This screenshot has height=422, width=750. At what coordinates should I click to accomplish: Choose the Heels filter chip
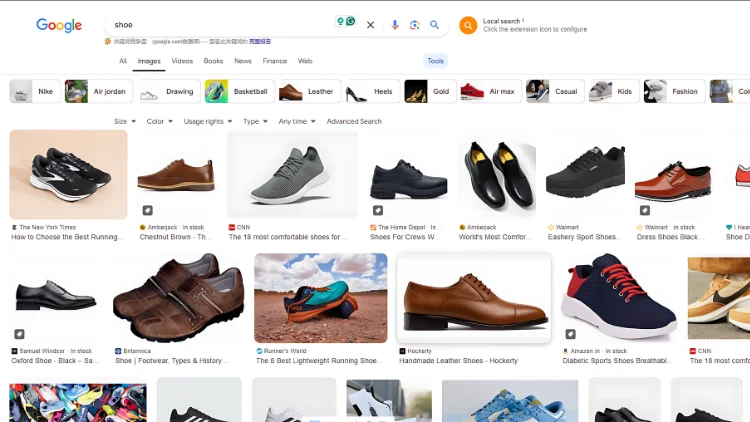[x=372, y=91]
